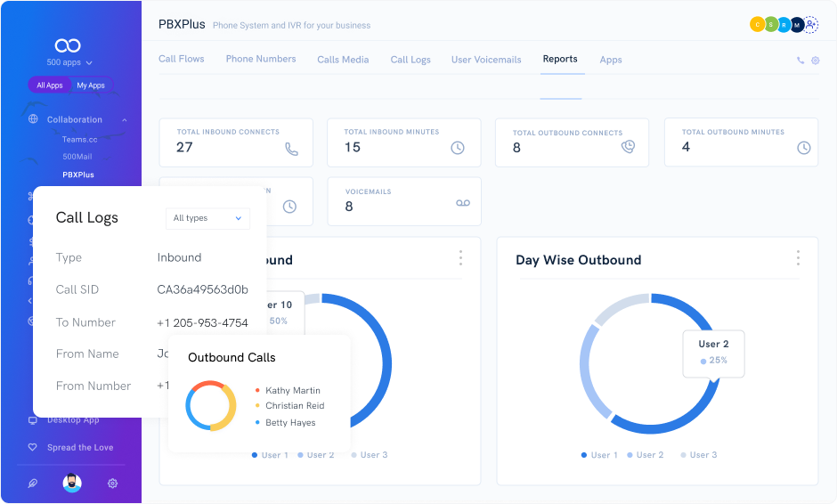Switch to the My Apps toggle
The height and width of the screenshot is (504, 837).
pyautogui.click(x=90, y=85)
